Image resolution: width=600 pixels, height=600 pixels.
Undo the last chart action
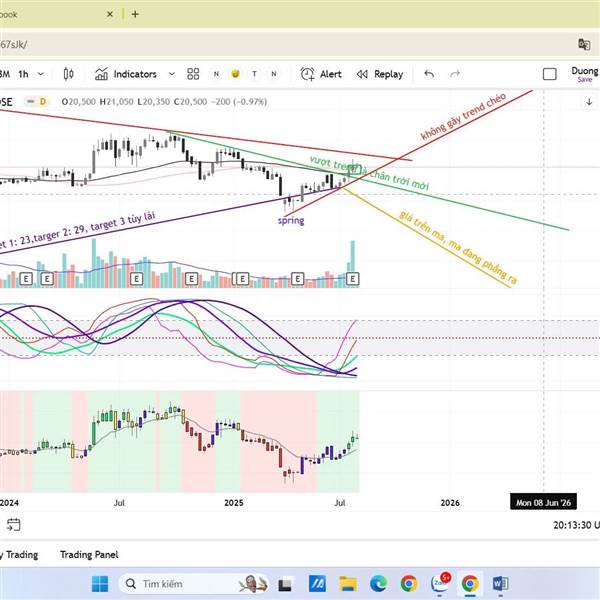pyautogui.click(x=429, y=74)
